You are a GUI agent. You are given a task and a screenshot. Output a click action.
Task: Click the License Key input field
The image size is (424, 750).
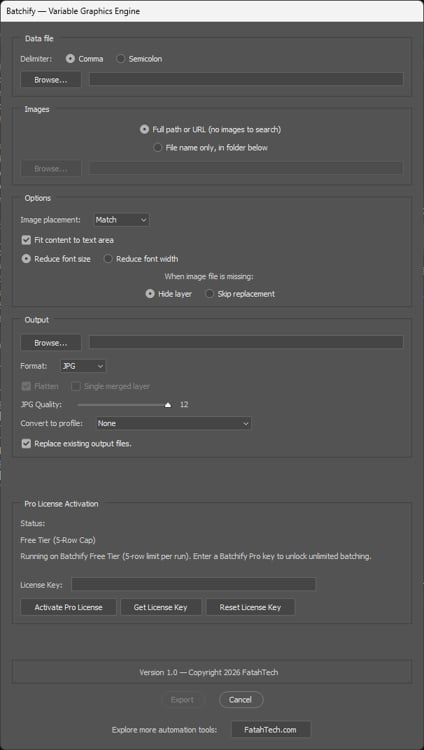pyautogui.click(x=193, y=584)
